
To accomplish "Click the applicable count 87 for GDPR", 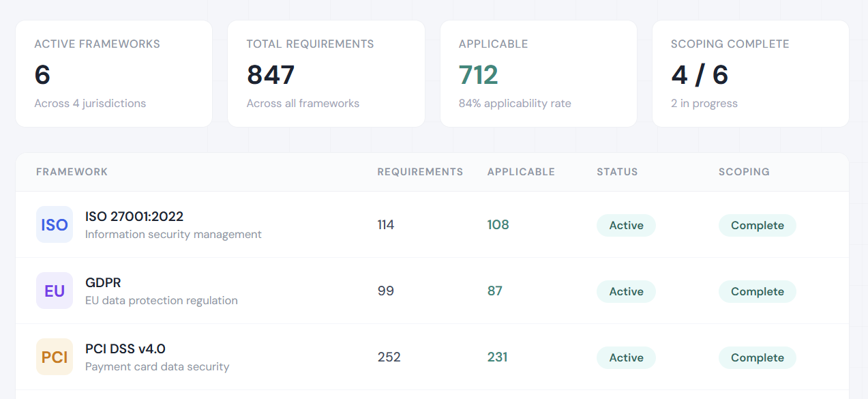I will click(494, 291).
